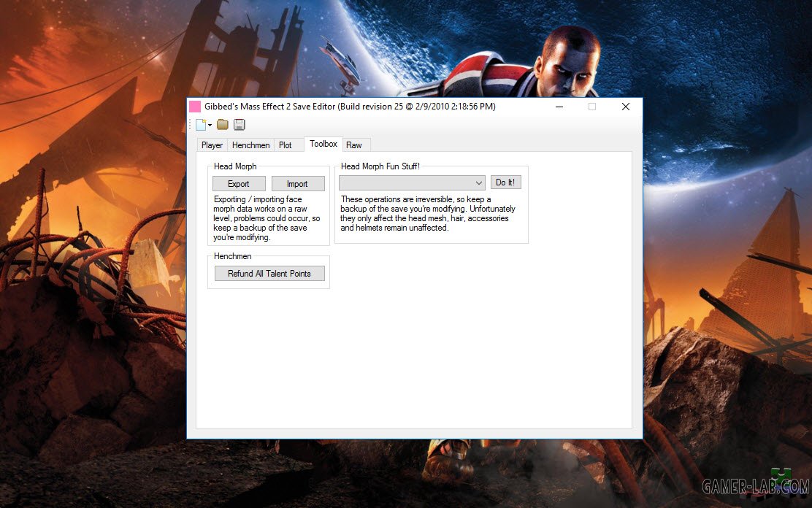Click the 'Henchmen' group box label

click(x=232, y=256)
